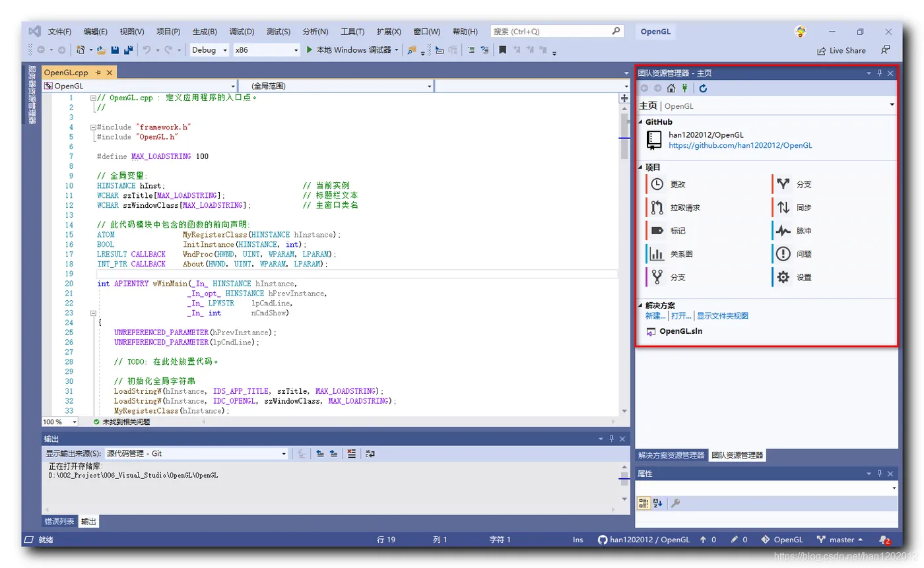Image resolution: width=924 pixels, height=568 pixels.
Task: Open the 扩展(X) menu
Action: point(389,31)
